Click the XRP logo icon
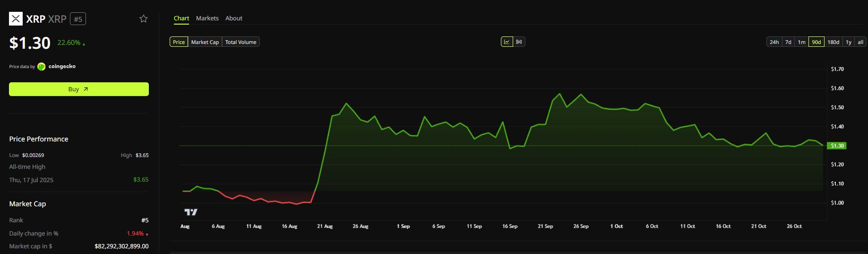Screen dimensions: 868x254 [x=16, y=19]
